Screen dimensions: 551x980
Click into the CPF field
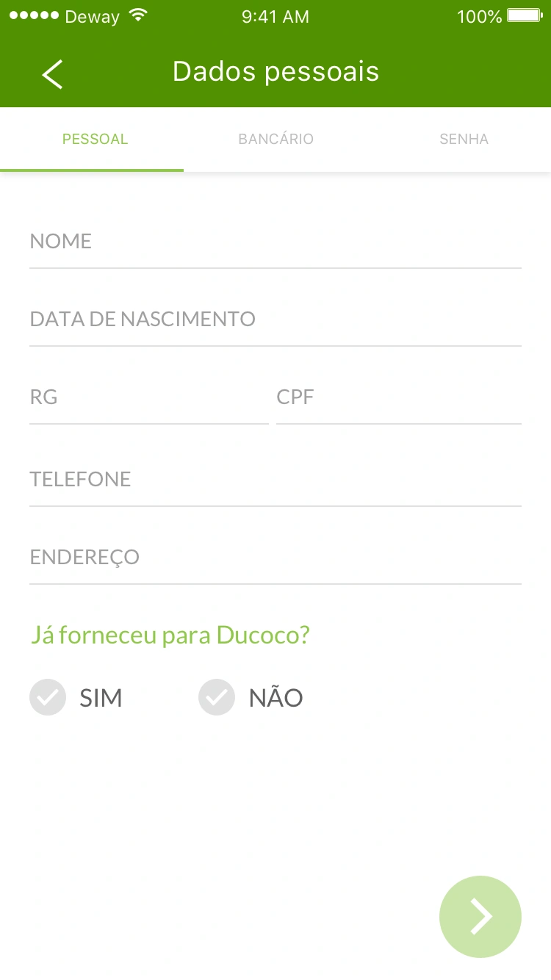pos(398,398)
